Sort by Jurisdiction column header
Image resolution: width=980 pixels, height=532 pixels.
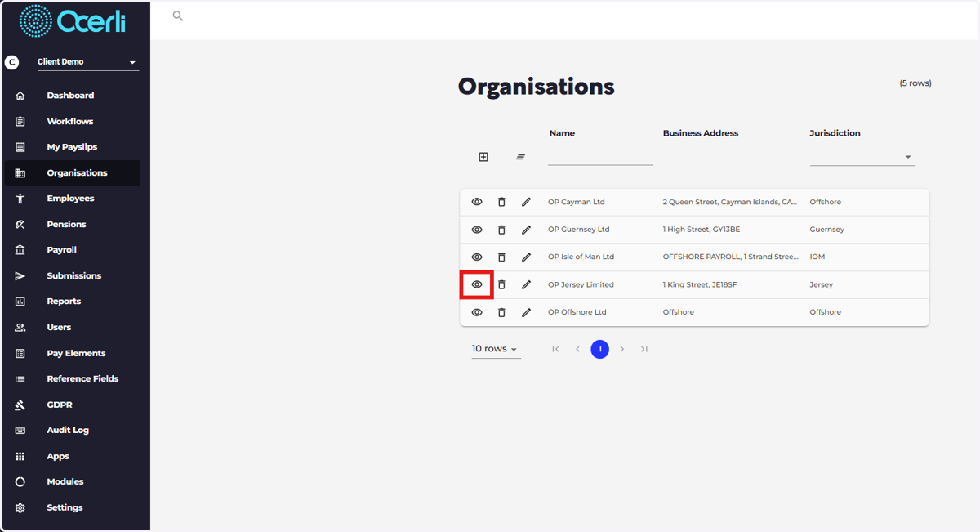pos(835,133)
